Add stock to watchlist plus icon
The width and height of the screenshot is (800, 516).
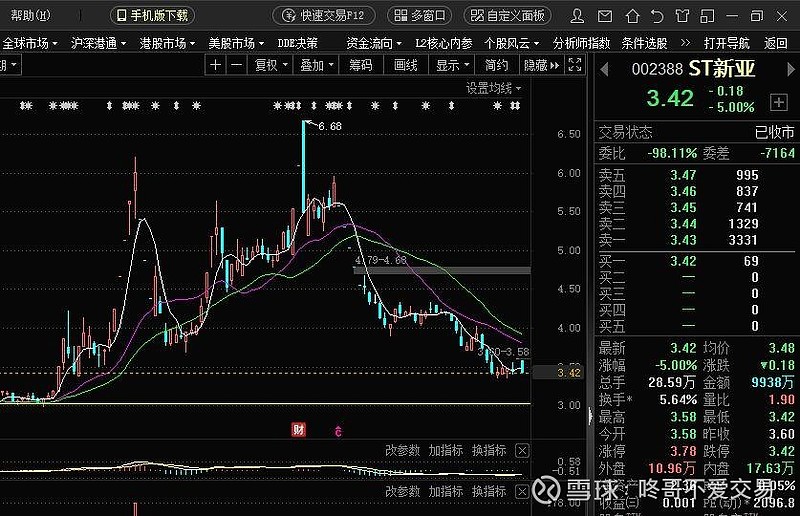(779, 102)
